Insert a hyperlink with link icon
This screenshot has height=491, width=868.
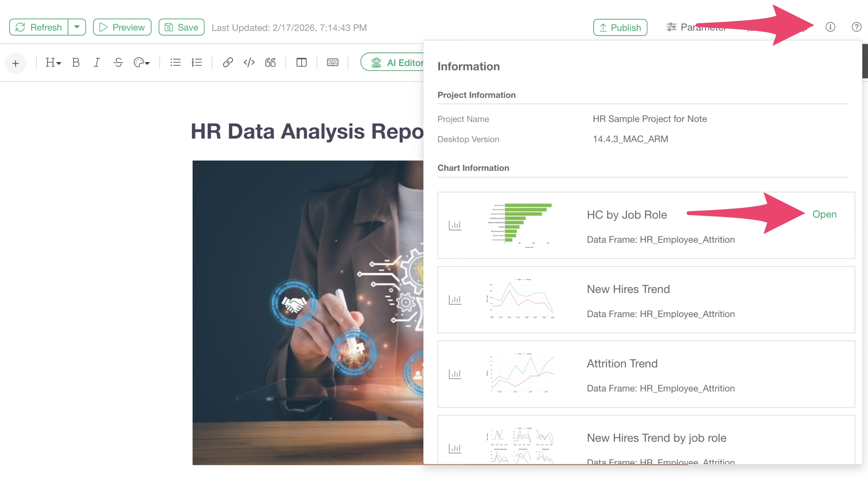tap(228, 62)
